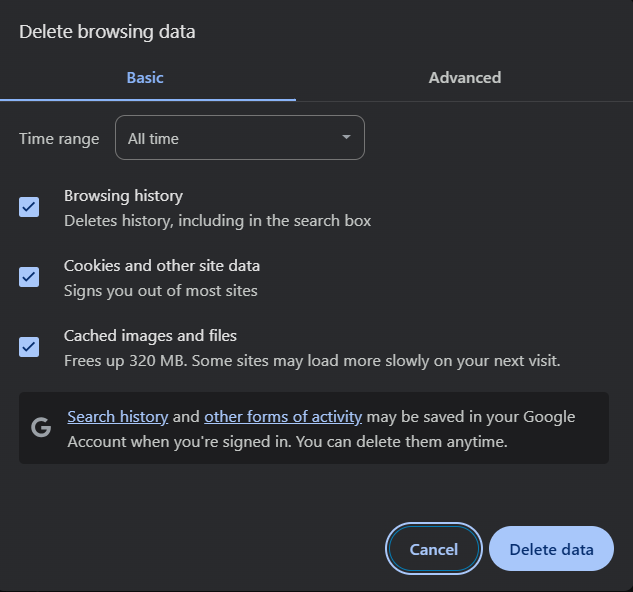The height and width of the screenshot is (592, 633).
Task: Click the Frees up 320 MB description
Action: pyautogui.click(x=312, y=361)
